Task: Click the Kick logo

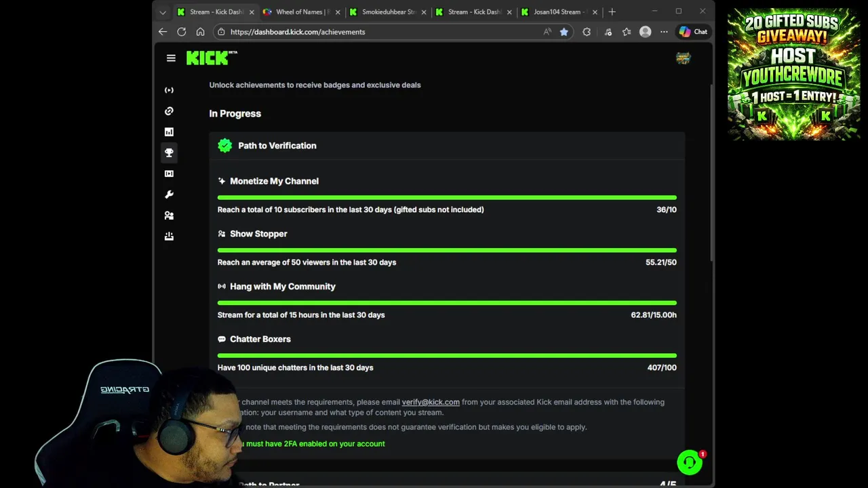Action: coord(212,58)
